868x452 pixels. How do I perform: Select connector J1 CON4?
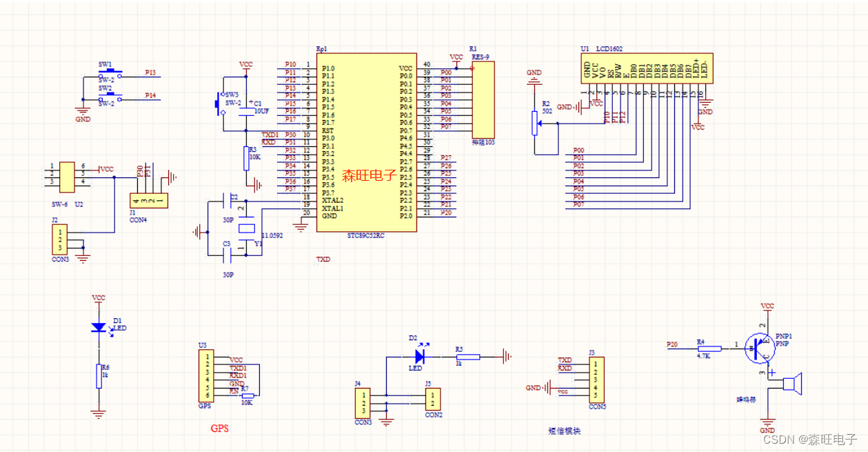[x=149, y=201]
